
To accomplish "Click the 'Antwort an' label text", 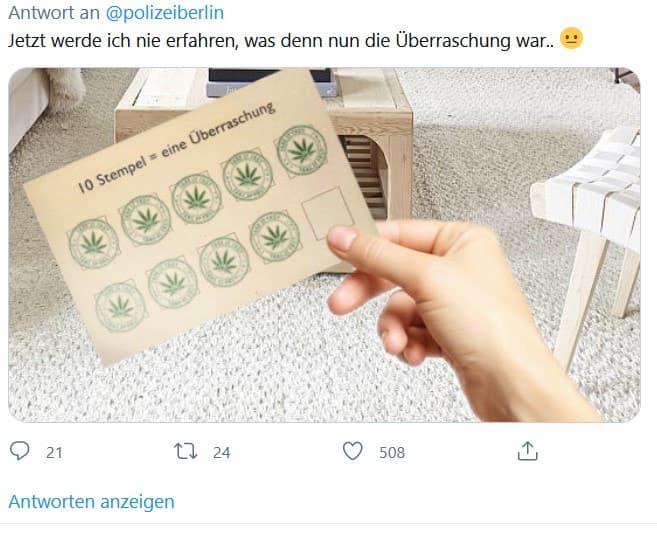I will 54,13.
